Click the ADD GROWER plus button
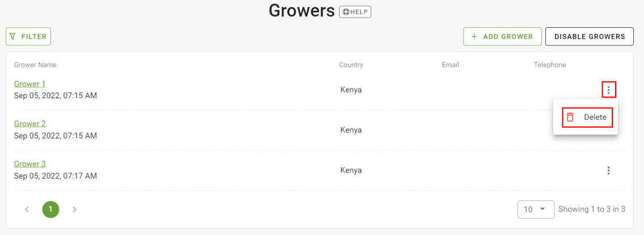Image resolution: width=644 pixels, height=235 pixels. pos(502,36)
